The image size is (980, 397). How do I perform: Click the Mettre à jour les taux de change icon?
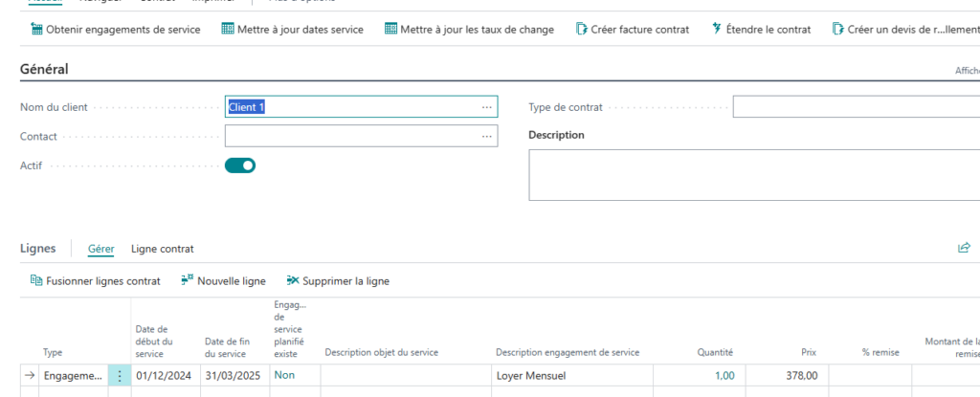[390, 30]
